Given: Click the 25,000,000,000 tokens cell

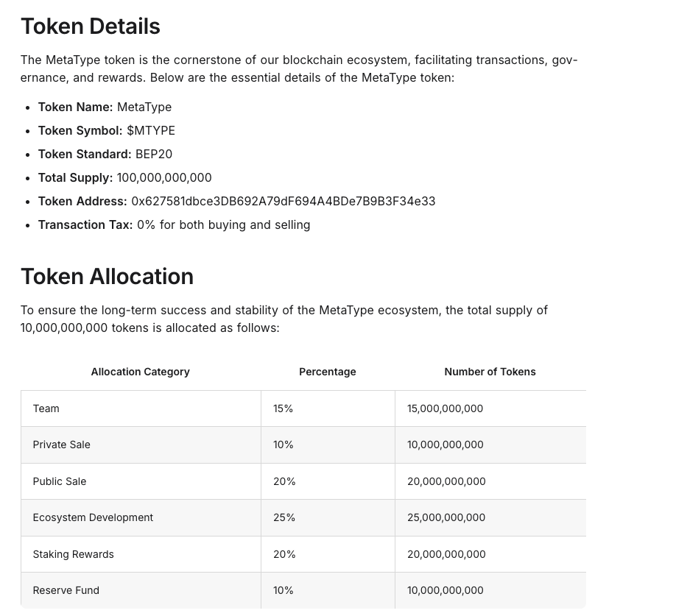Looking at the screenshot, I should (446, 517).
